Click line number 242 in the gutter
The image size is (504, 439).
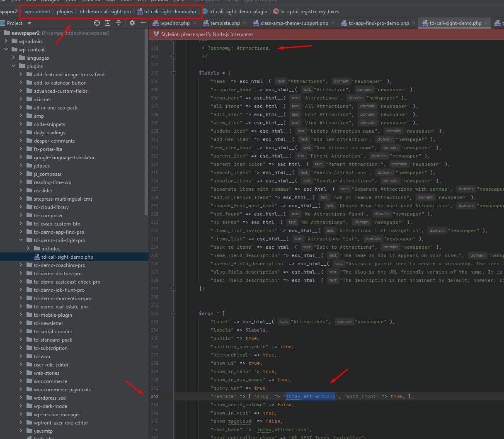pyautogui.click(x=155, y=396)
